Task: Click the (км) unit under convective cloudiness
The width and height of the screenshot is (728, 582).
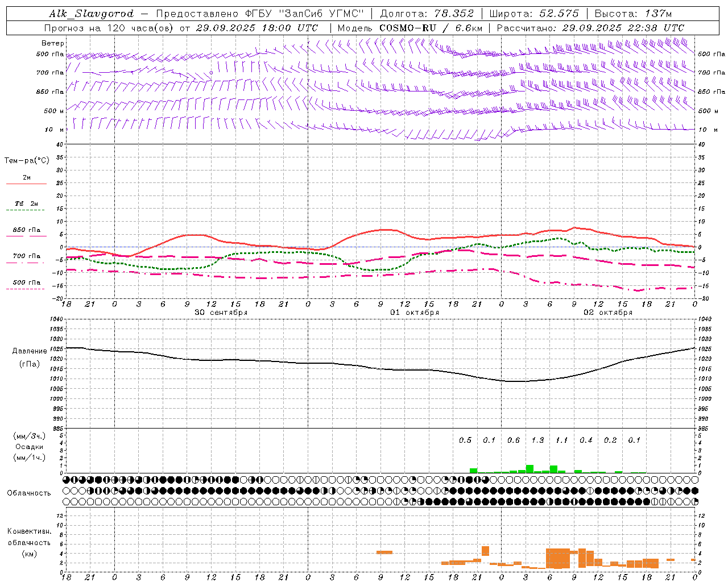Action: click(x=29, y=554)
